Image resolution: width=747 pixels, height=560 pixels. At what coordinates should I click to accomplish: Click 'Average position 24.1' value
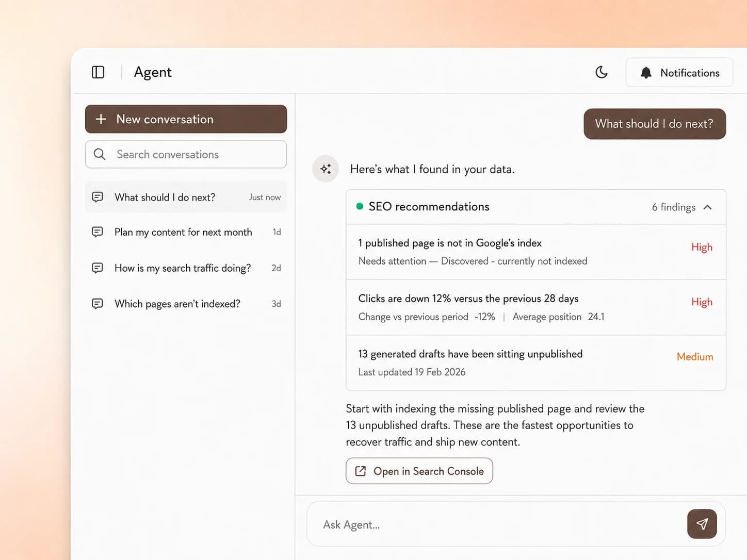(558, 317)
